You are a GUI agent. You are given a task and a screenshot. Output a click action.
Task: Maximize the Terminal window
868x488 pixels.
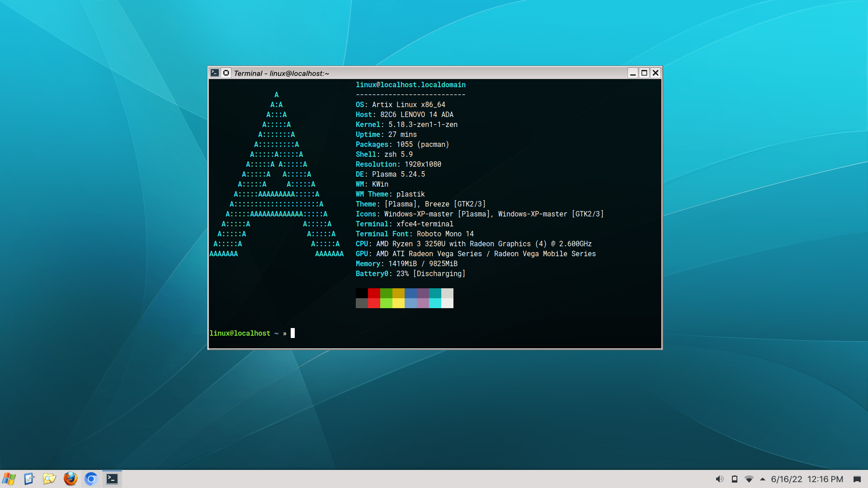click(644, 73)
